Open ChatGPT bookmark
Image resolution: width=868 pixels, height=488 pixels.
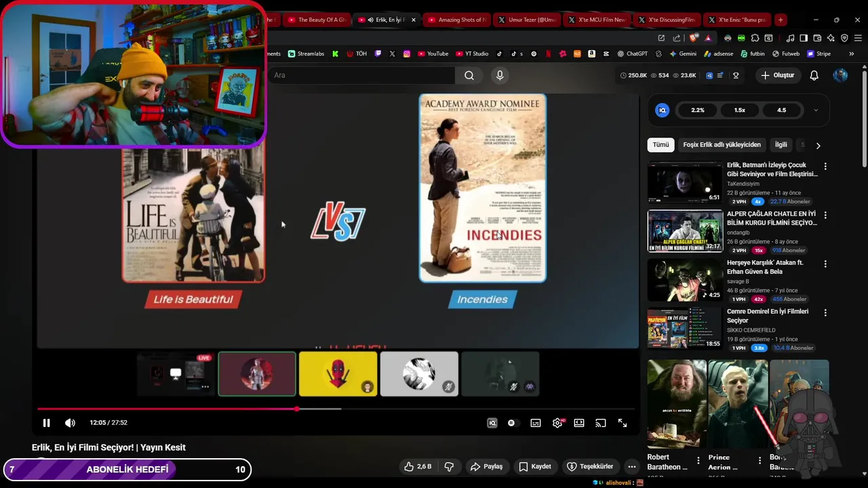coord(632,54)
